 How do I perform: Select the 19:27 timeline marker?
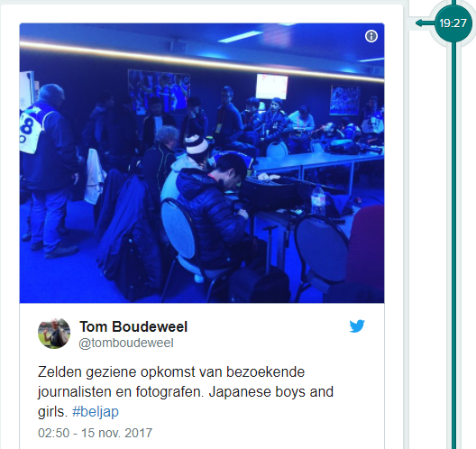click(453, 23)
